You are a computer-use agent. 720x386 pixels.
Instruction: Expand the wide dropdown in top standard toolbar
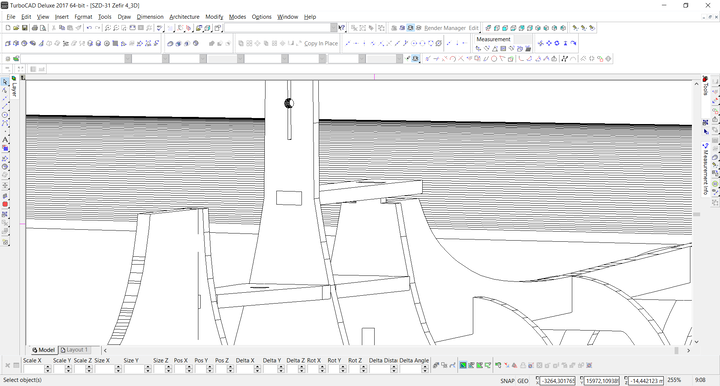click(334, 28)
